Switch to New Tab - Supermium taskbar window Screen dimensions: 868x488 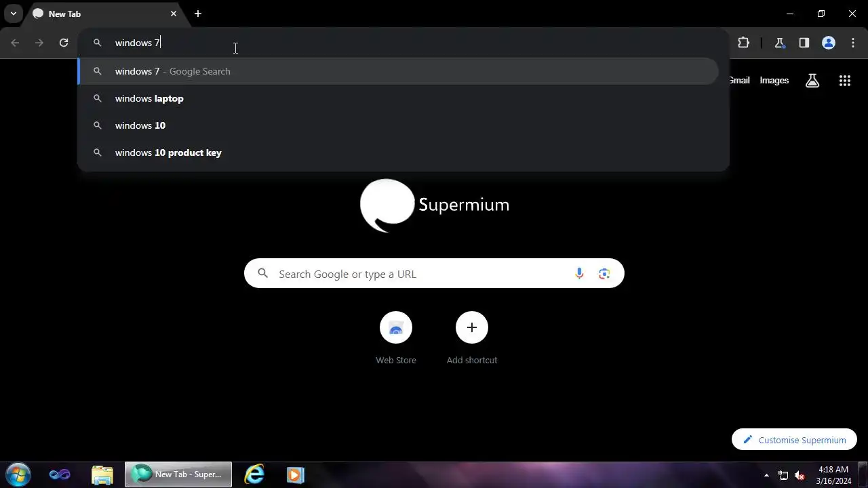[178, 474]
